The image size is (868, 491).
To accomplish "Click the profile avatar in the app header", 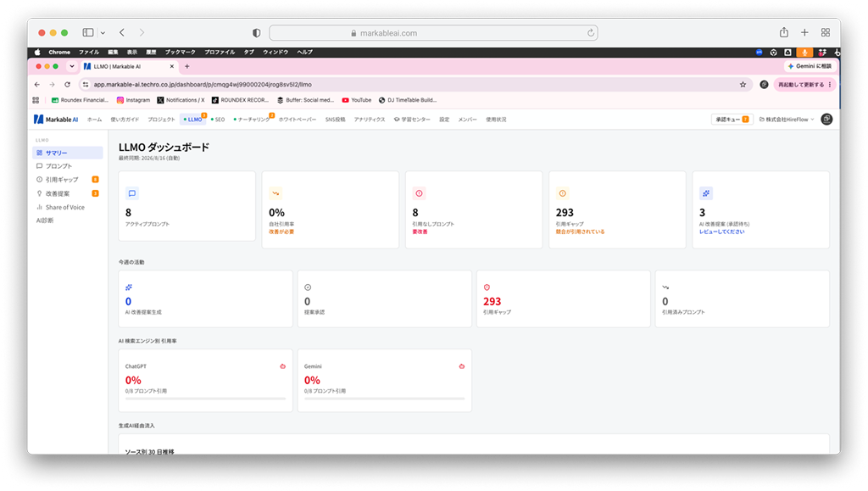I will pos(826,119).
